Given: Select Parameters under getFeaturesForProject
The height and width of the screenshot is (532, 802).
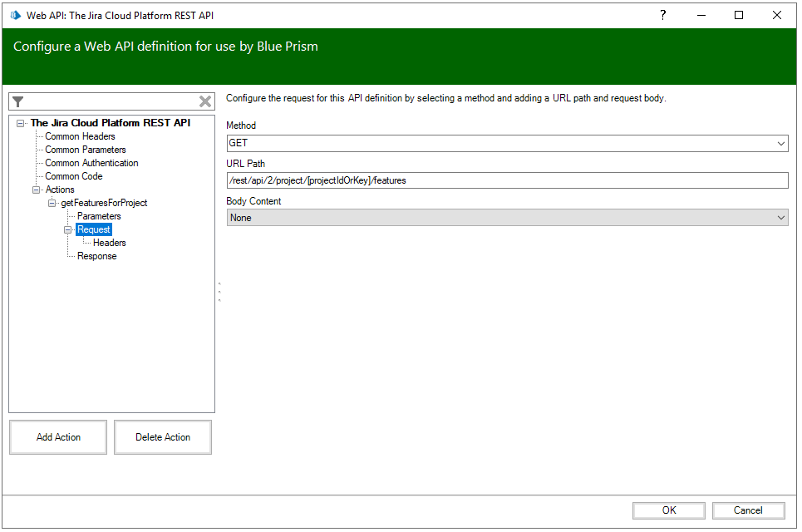Looking at the screenshot, I should 99,215.
